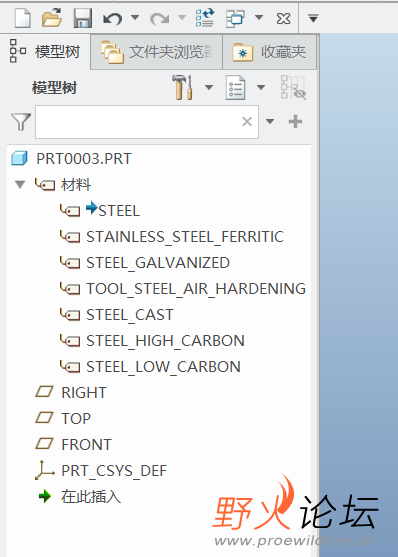Select the FRONT datum plane

click(86, 445)
